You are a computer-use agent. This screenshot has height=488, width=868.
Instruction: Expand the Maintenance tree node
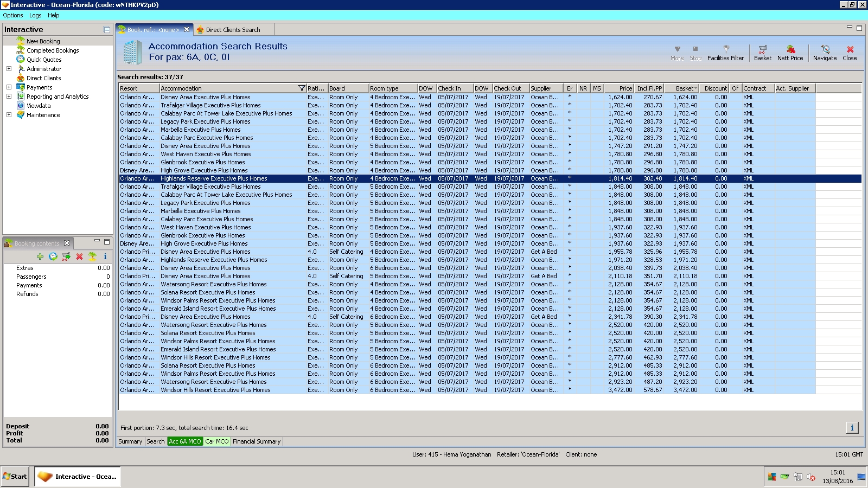pyautogui.click(x=9, y=115)
